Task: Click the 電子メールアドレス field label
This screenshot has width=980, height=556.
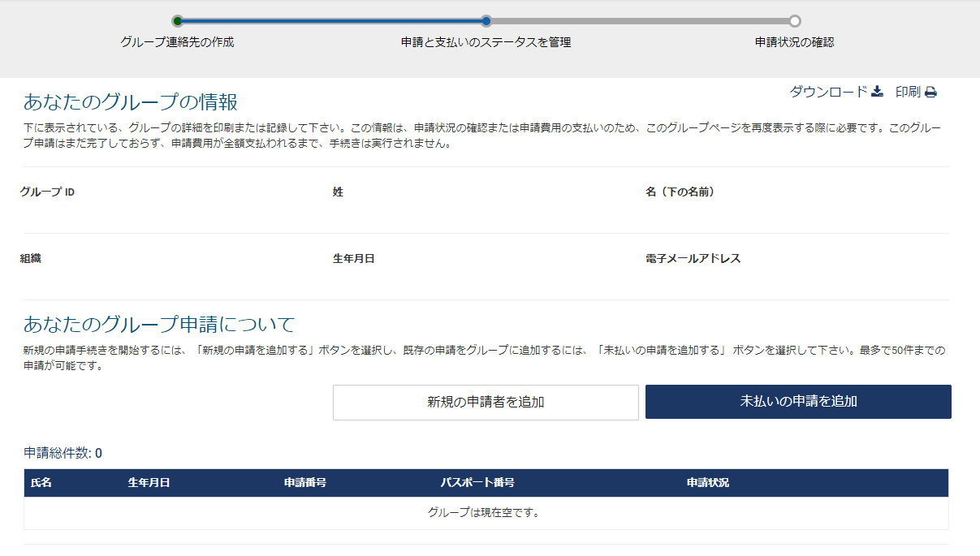Action: (x=693, y=259)
